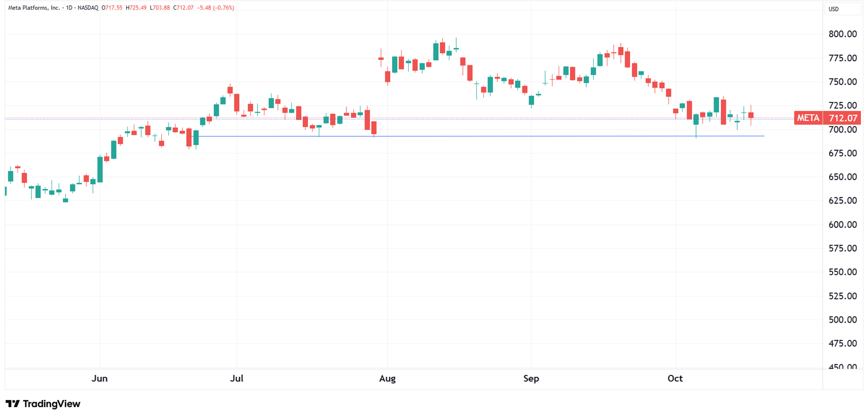Image resolution: width=868 pixels, height=418 pixels.
Task: Click the NASDAQ exchange label
Action: (x=88, y=8)
